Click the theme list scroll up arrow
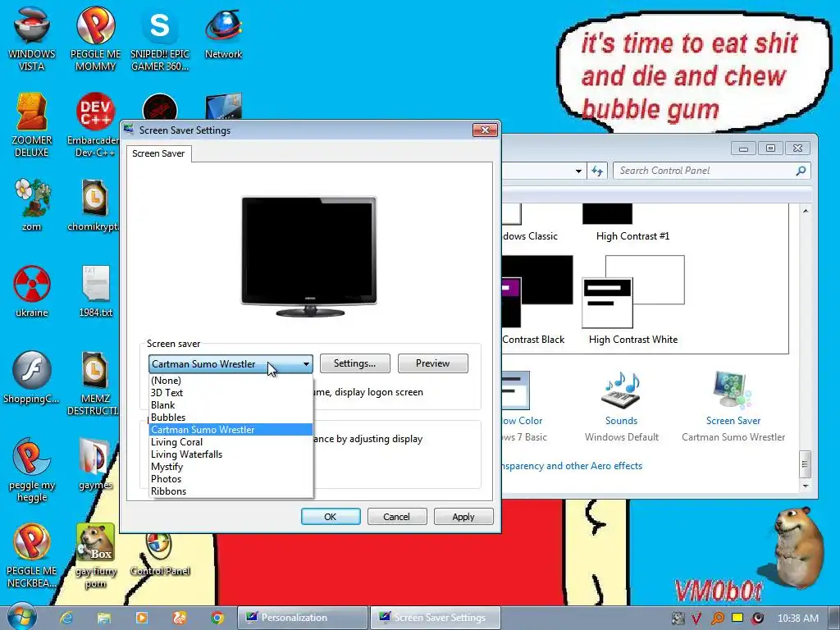This screenshot has height=630, width=840. tap(806, 212)
